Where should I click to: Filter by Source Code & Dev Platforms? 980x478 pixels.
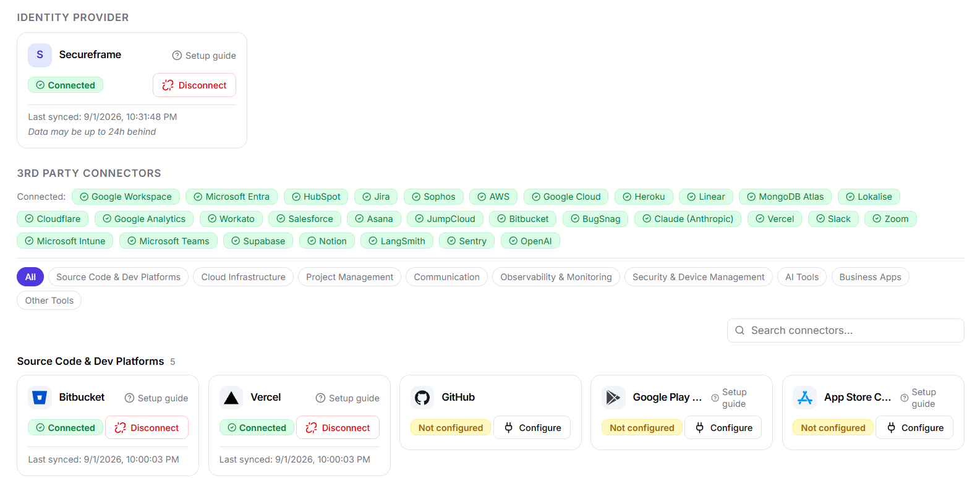[118, 277]
